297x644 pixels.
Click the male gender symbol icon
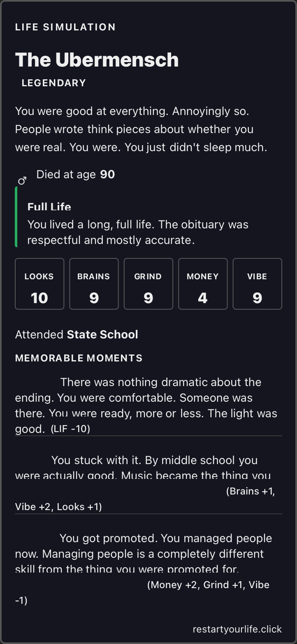click(22, 180)
